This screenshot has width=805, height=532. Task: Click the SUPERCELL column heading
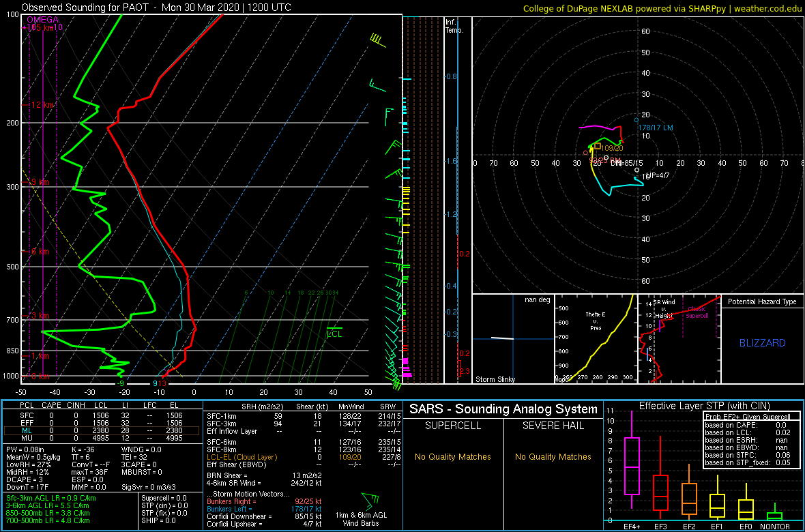(453, 426)
